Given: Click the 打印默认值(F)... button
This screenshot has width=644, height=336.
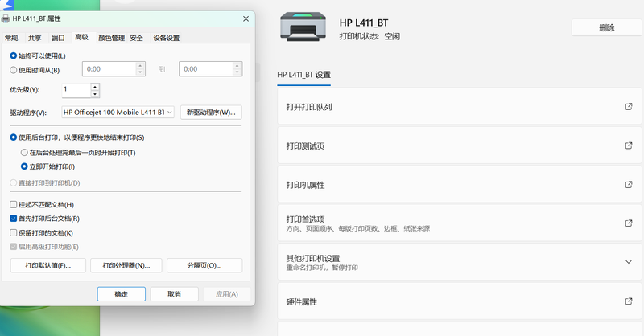Looking at the screenshot, I should coord(48,265).
